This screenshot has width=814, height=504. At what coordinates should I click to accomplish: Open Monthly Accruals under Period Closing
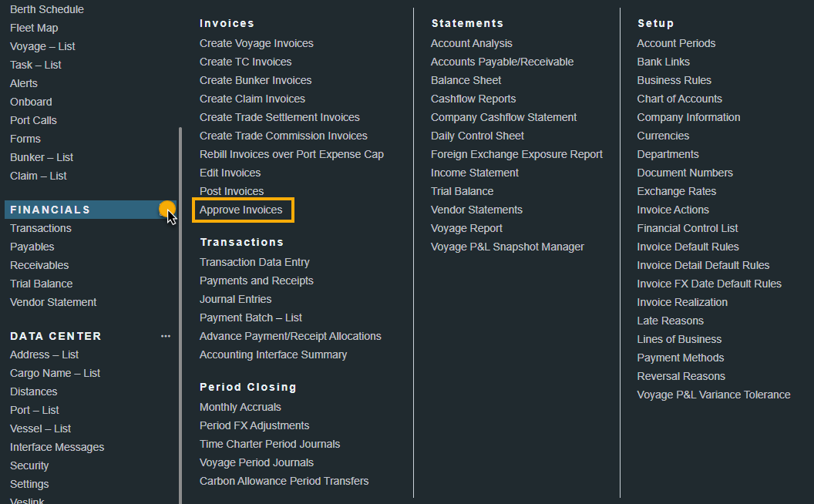240,407
